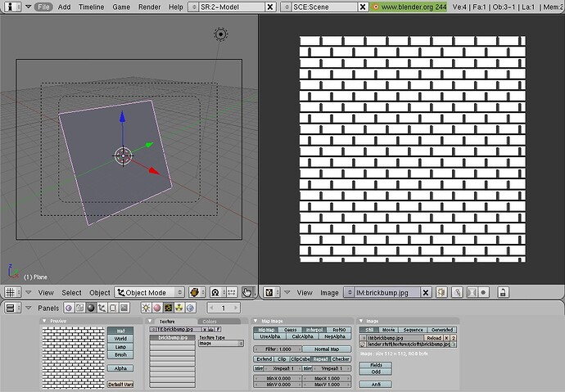
Task: Click the Reload image button
Action: pyautogui.click(x=434, y=338)
